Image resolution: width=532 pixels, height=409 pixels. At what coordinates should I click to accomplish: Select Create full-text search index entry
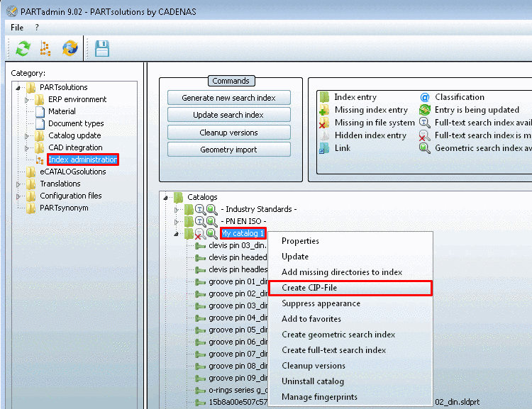350,350
